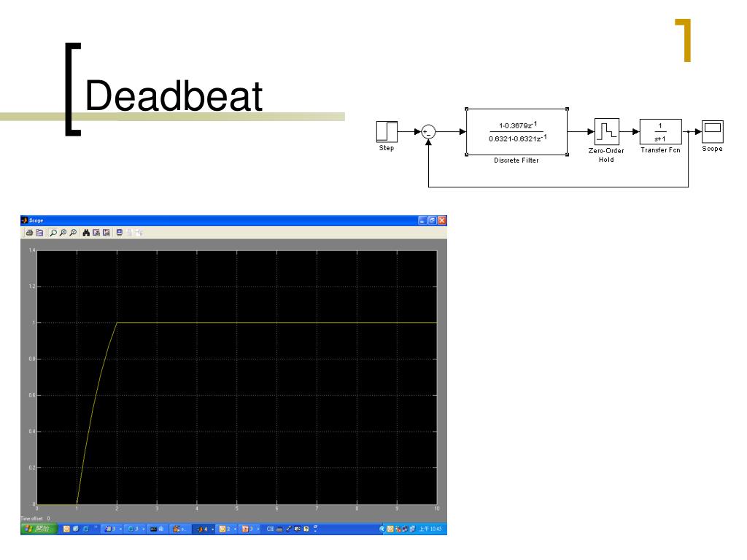Click the 'Step' block label

point(387,148)
